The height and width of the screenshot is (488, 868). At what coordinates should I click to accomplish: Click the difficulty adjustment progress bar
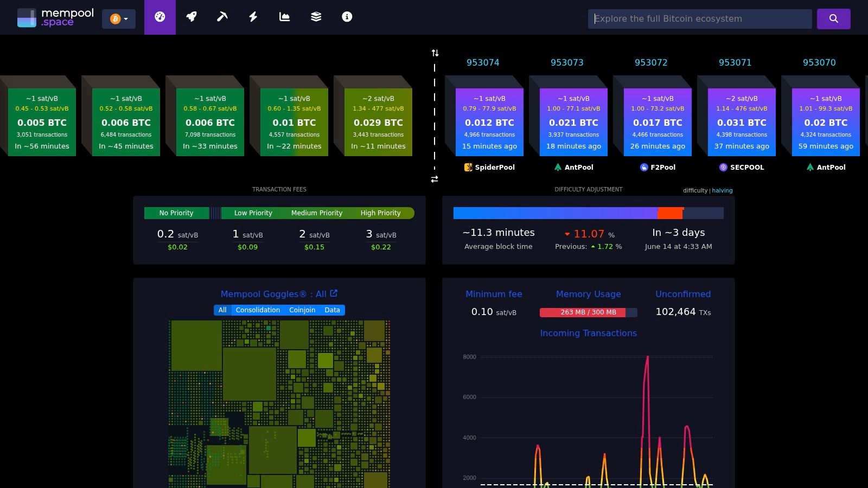tap(589, 213)
